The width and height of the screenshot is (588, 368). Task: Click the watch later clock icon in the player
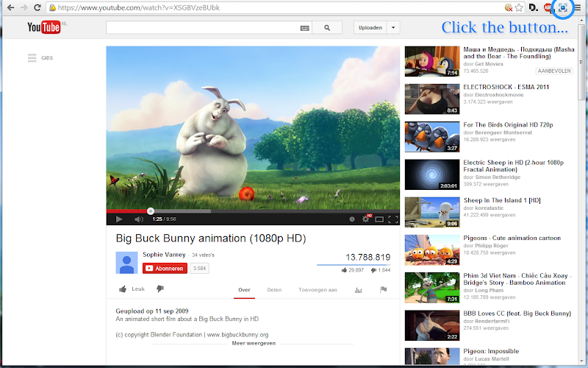click(352, 219)
